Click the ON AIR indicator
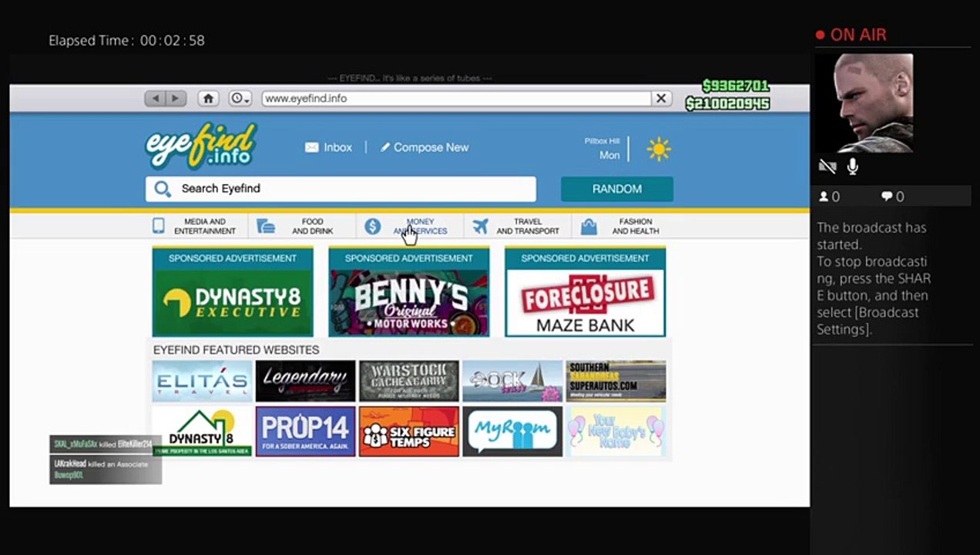 [x=851, y=35]
